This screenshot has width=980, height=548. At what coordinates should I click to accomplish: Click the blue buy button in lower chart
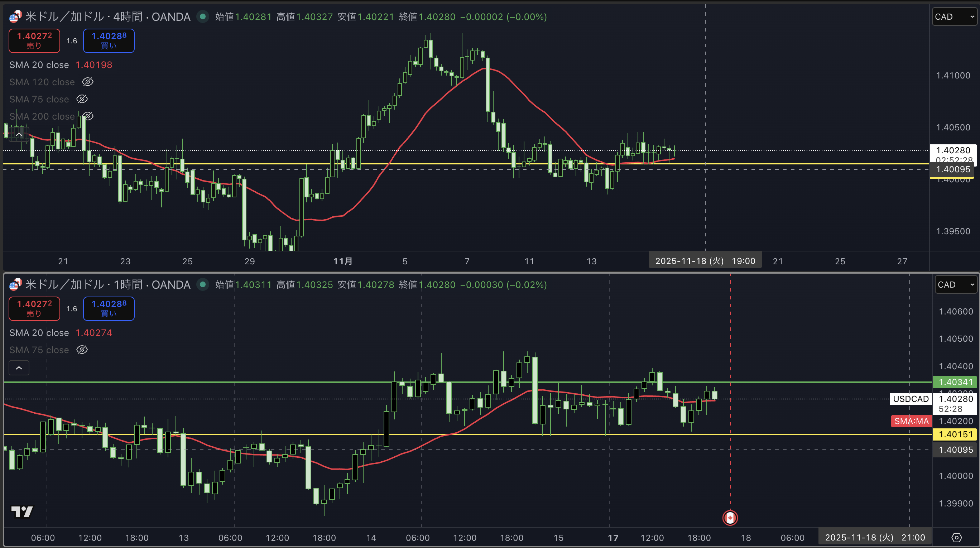pyautogui.click(x=109, y=308)
